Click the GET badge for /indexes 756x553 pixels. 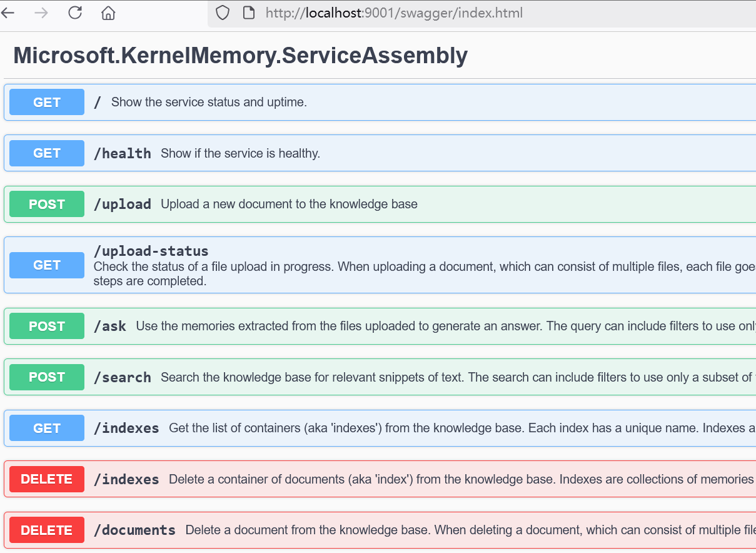47,428
